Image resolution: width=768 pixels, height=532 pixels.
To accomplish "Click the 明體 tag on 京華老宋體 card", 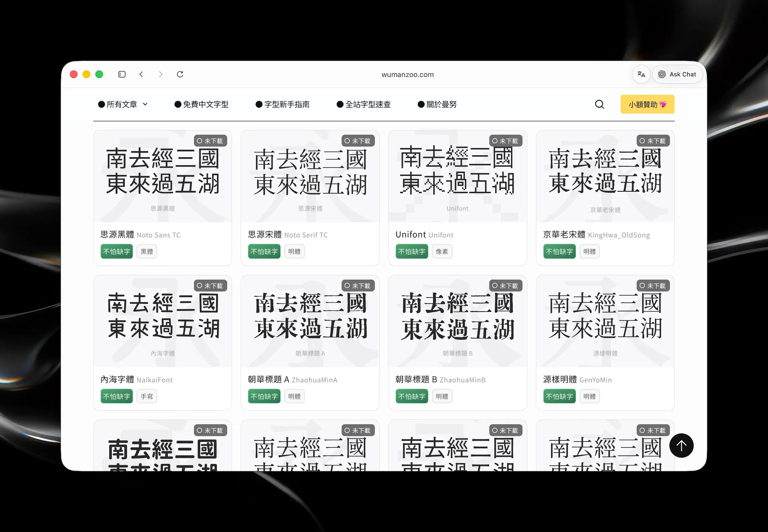I will point(589,251).
